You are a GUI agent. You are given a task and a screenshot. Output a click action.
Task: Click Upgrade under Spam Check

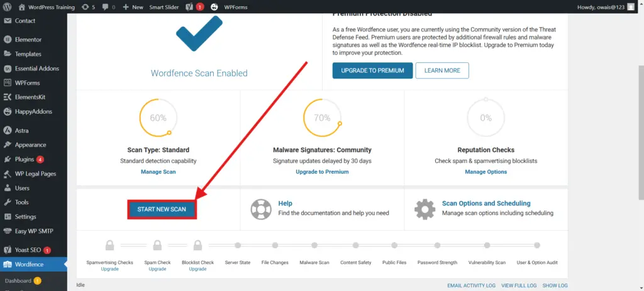pyautogui.click(x=157, y=269)
